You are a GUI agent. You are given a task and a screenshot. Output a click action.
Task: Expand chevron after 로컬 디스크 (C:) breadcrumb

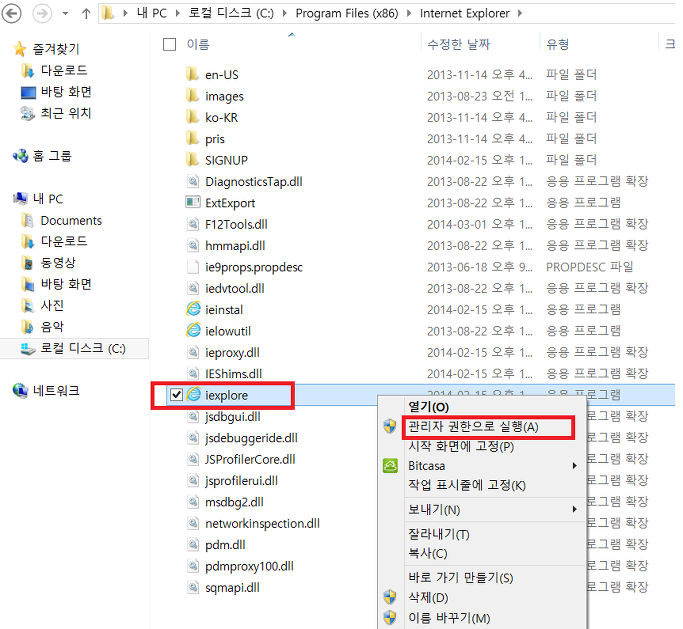point(284,14)
